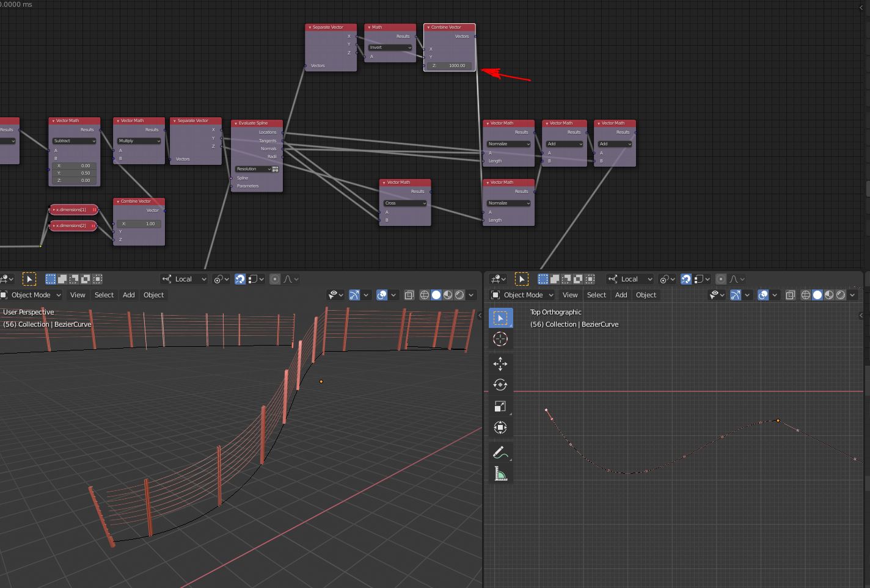Image resolution: width=870 pixels, height=588 pixels.
Task: Switch left viewport to wireframe shading
Action: click(x=425, y=295)
